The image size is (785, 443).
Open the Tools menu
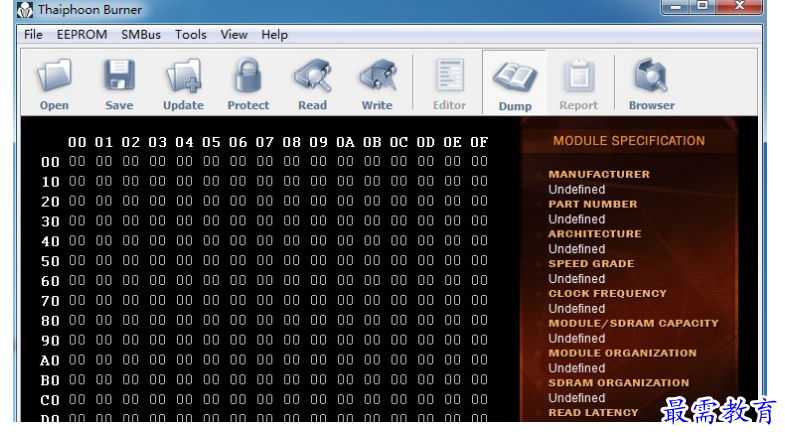pyautogui.click(x=190, y=35)
